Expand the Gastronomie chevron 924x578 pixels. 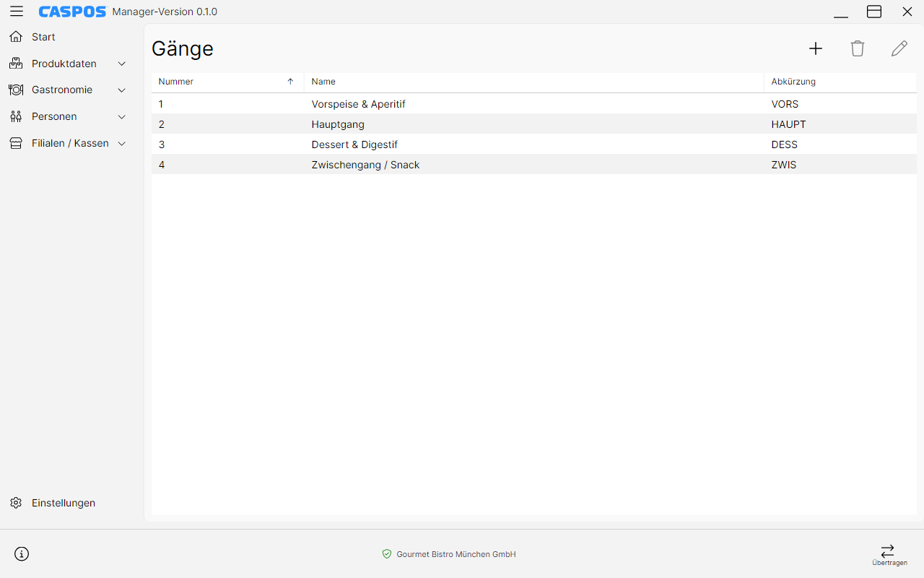point(122,90)
